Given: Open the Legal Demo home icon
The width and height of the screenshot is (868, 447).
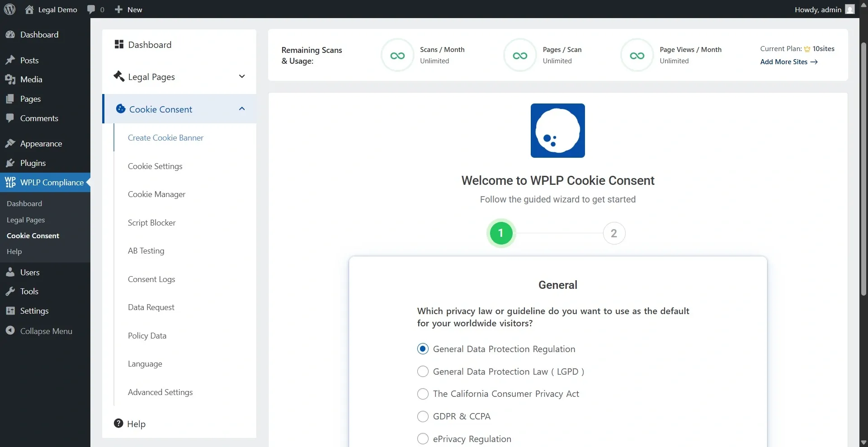Looking at the screenshot, I should click(29, 9).
